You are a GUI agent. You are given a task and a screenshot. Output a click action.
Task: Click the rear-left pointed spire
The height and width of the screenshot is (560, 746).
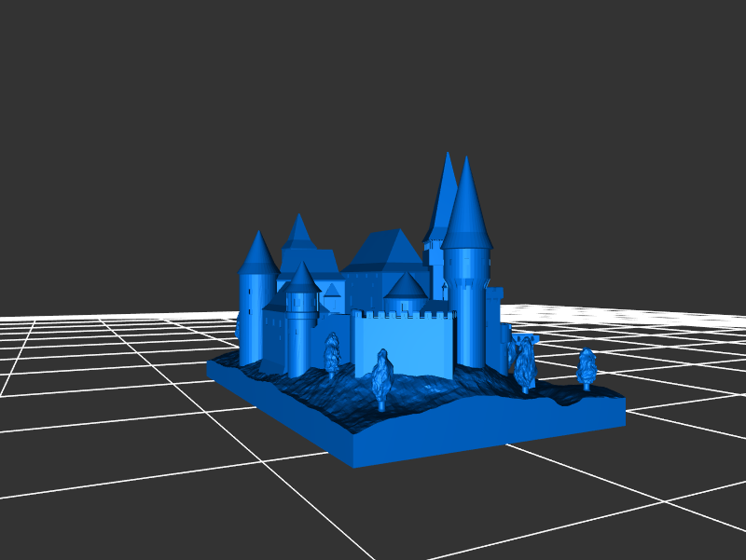click(298, 231)
